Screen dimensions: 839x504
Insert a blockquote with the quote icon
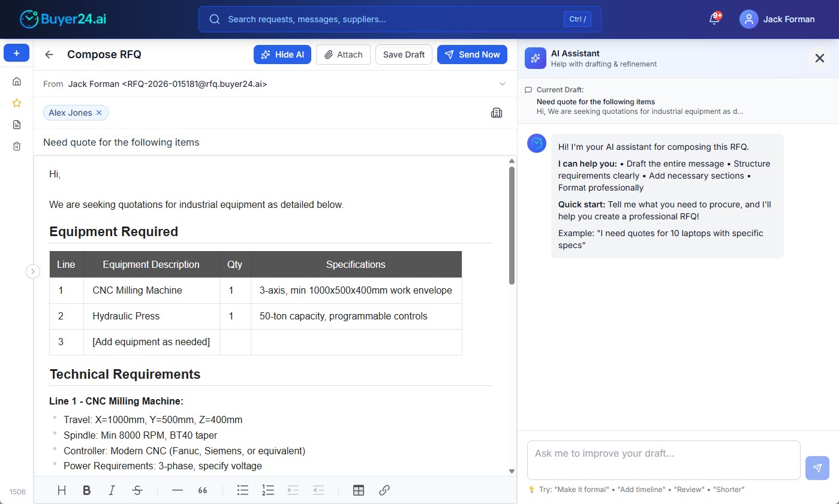point(203,490)
